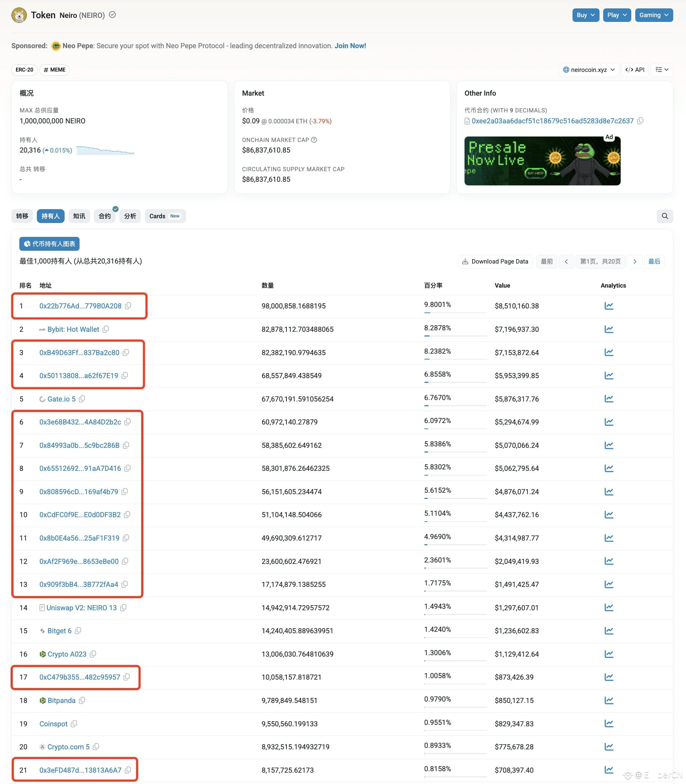The height and width of the screenshot is (784, 686).
Task: Click the holders trend sparkline chart
Action: coord(105,150)
